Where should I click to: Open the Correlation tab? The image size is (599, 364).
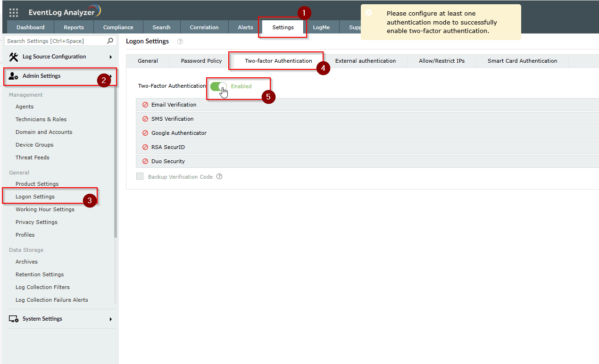click(x=204, y=27)
